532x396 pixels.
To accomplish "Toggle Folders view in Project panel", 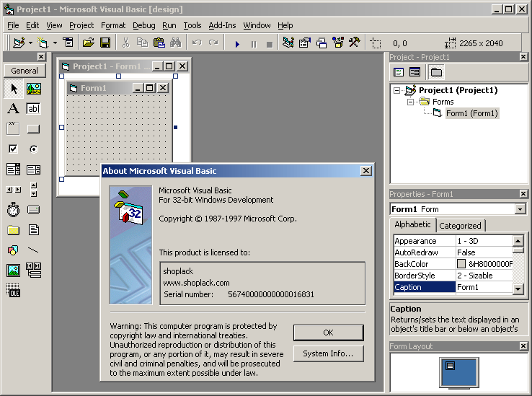I will (x=436, y=72).
